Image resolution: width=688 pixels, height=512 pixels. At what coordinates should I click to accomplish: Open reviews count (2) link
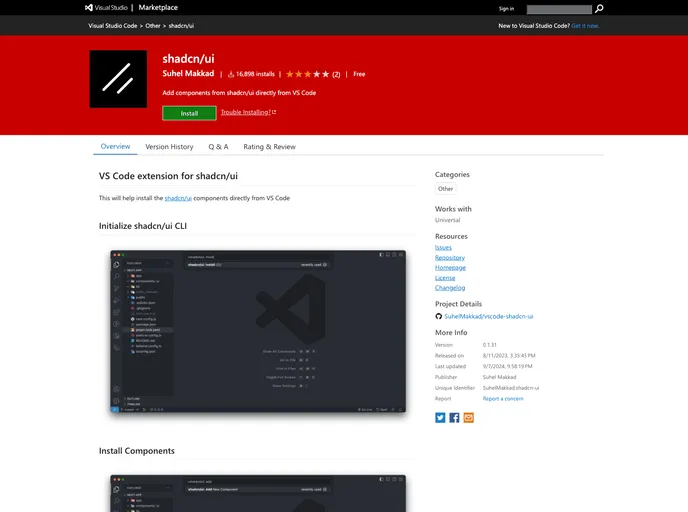pos(336,75)
